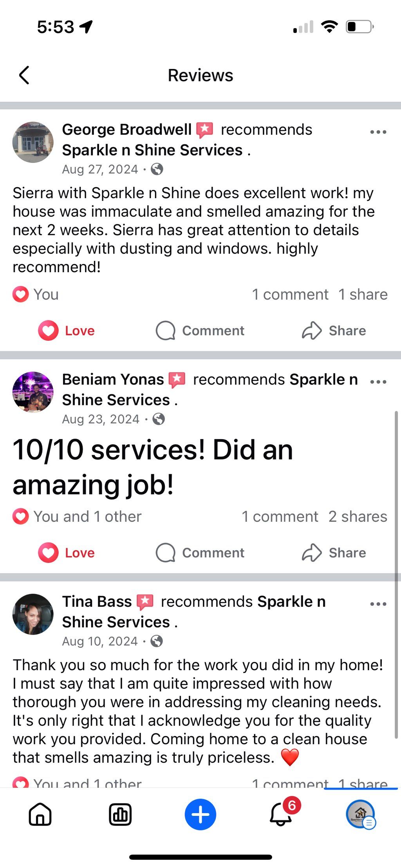Tap the back arrow in Reviews header
The height and width of the screenshot is (868, 401).
[24, 75]
